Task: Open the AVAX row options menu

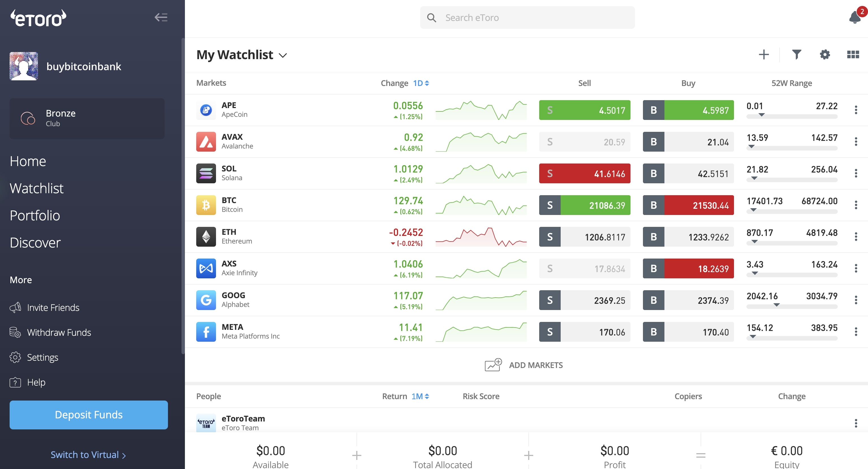Action: [856, 142]
